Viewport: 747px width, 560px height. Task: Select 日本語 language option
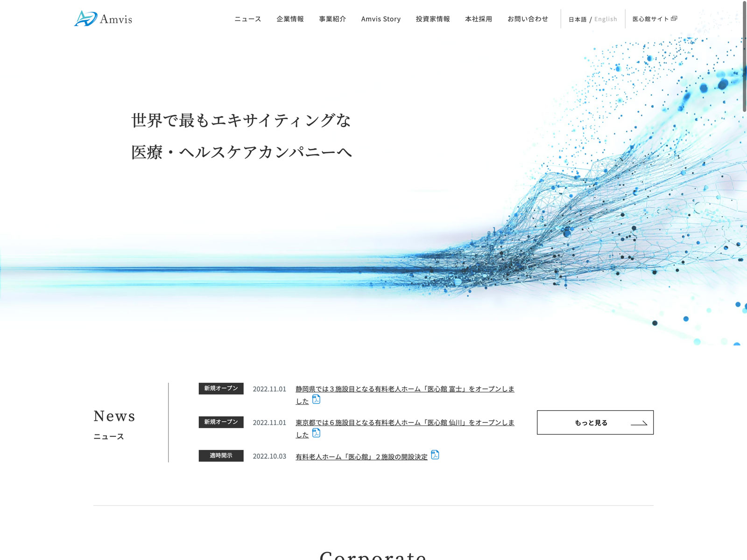(x=577, y=20)
